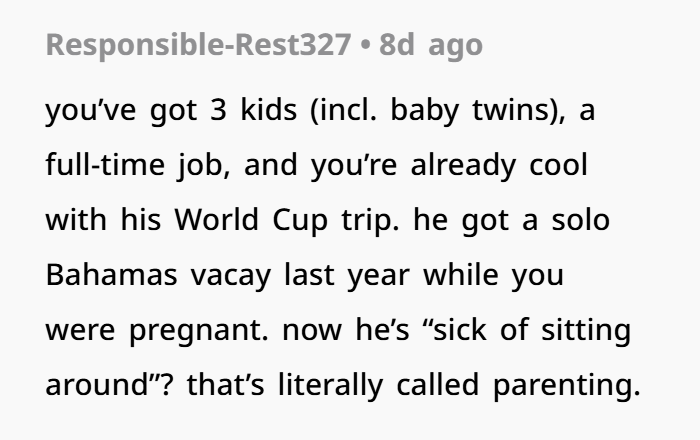Screen dimensions: 700x440
Task: Click the word already in the second line
Action: [x=463, y=165]
